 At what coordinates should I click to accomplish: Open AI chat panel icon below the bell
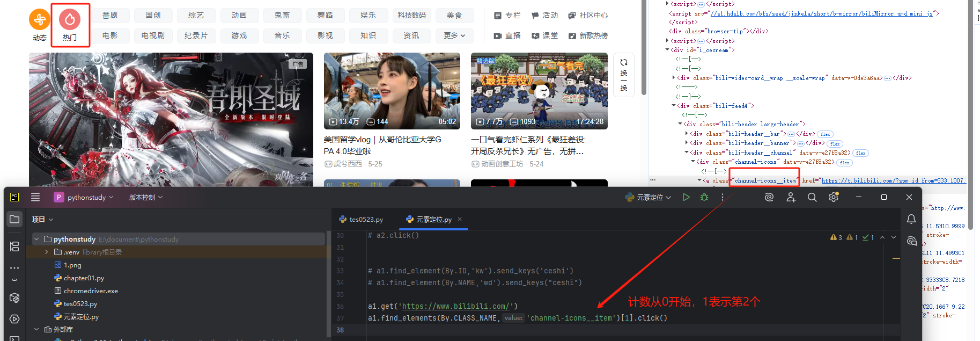(x=911, y=241)
